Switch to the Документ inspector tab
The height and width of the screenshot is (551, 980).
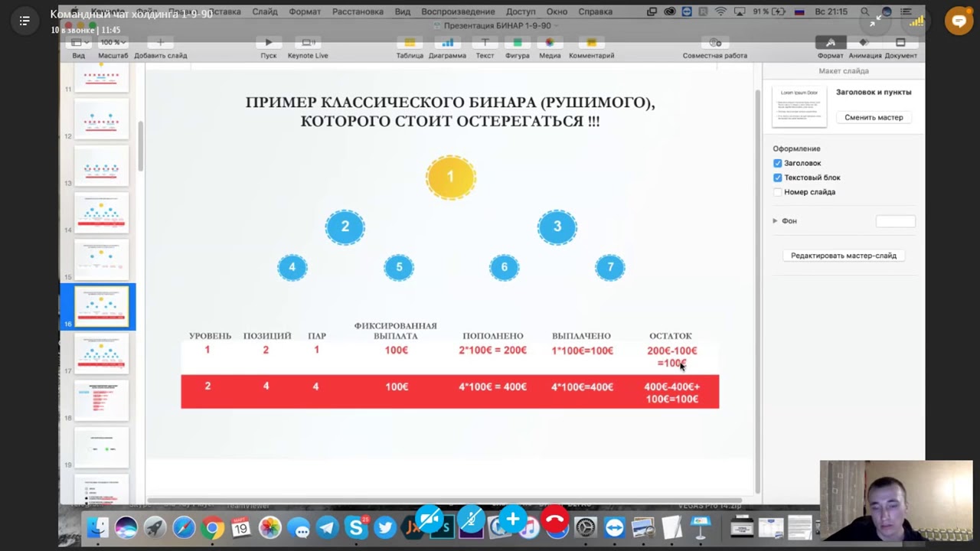900,47
